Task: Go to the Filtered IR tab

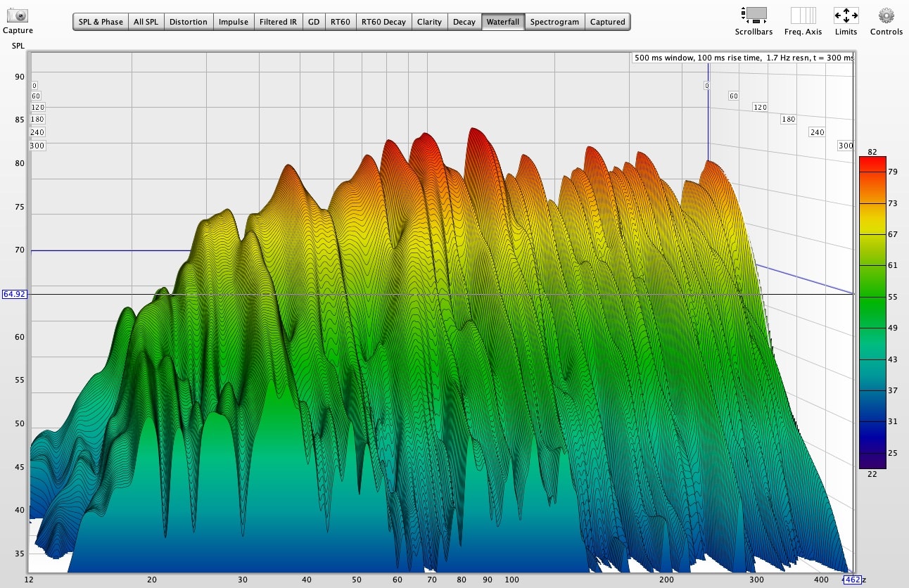Action: click(x=278, y=22)
